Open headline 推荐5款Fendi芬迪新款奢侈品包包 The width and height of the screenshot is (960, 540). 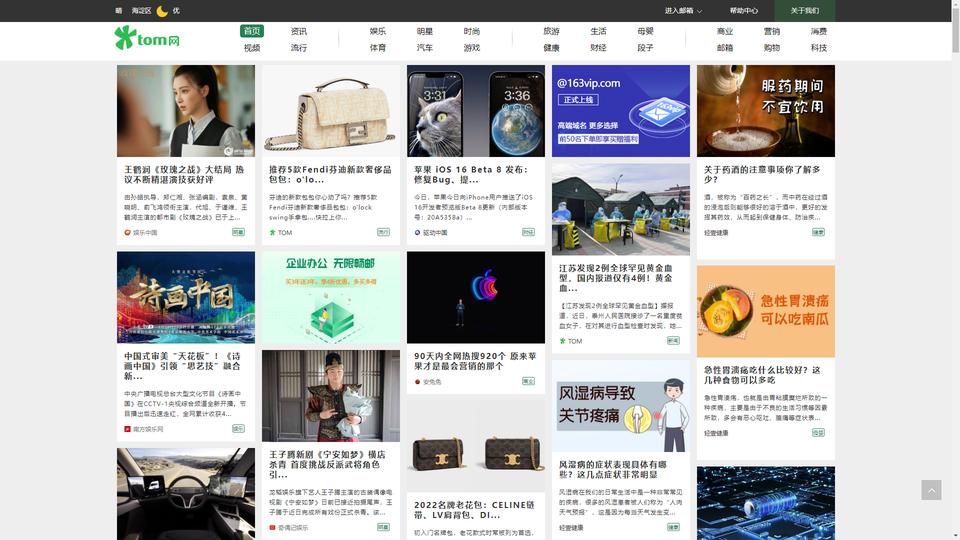330,174
